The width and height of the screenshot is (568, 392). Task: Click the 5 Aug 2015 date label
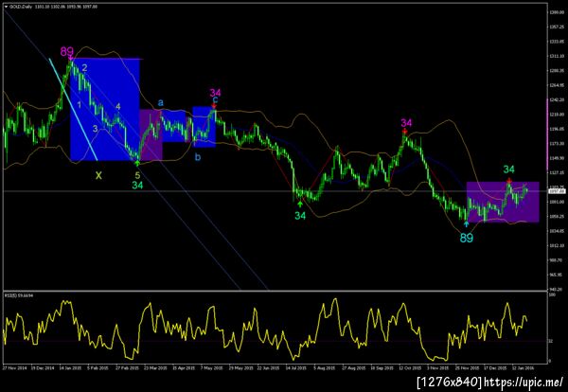pos(324,367)
